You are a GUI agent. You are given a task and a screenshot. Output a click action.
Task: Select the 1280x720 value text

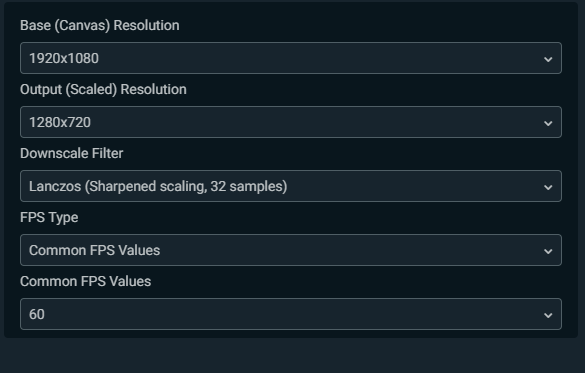click(x=60, y=122)
